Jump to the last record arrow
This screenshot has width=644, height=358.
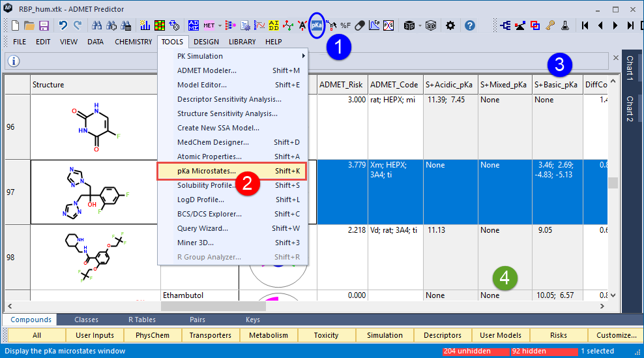(x=630, y=25)
